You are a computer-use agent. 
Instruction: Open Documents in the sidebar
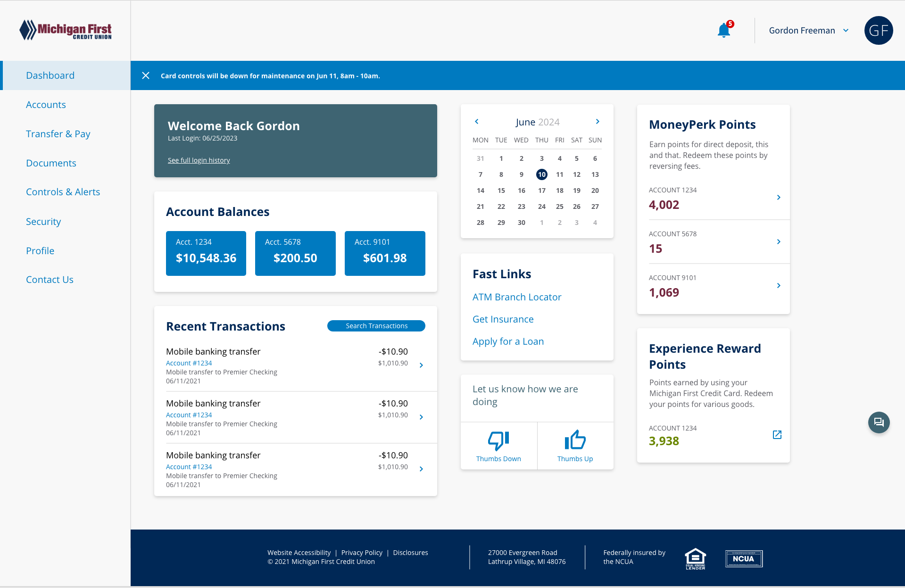pyautogui.click(x=51, y=163)
